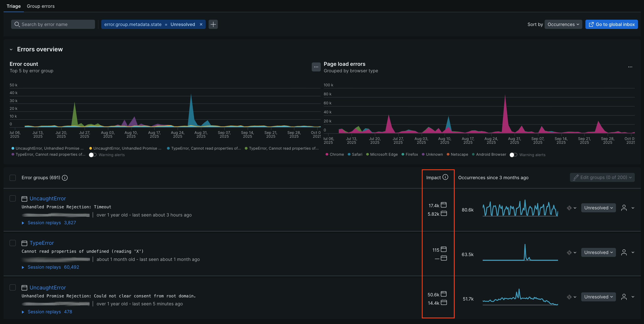The image size is (644, 324).
Task: Click the search magnifier icon
Action: point(17,24)
